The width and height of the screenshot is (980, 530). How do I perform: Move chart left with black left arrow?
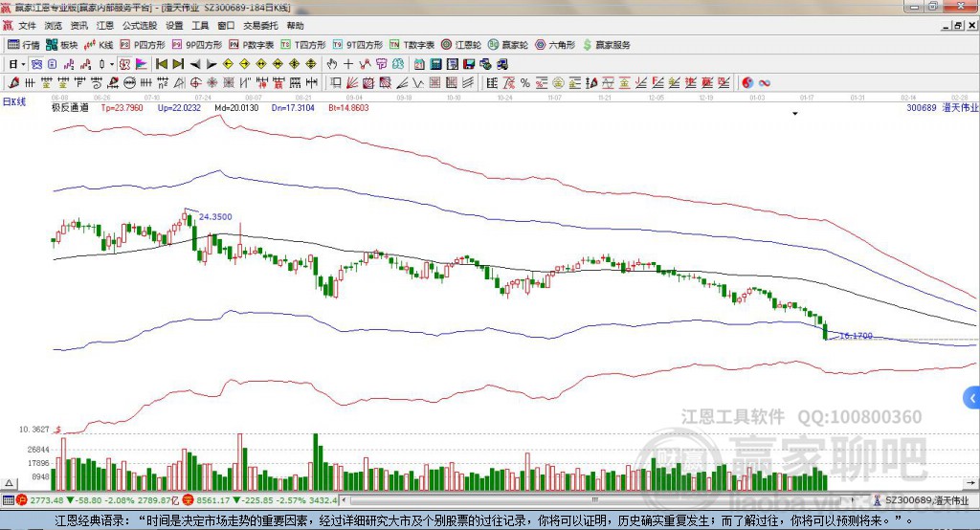pos(195,64)
